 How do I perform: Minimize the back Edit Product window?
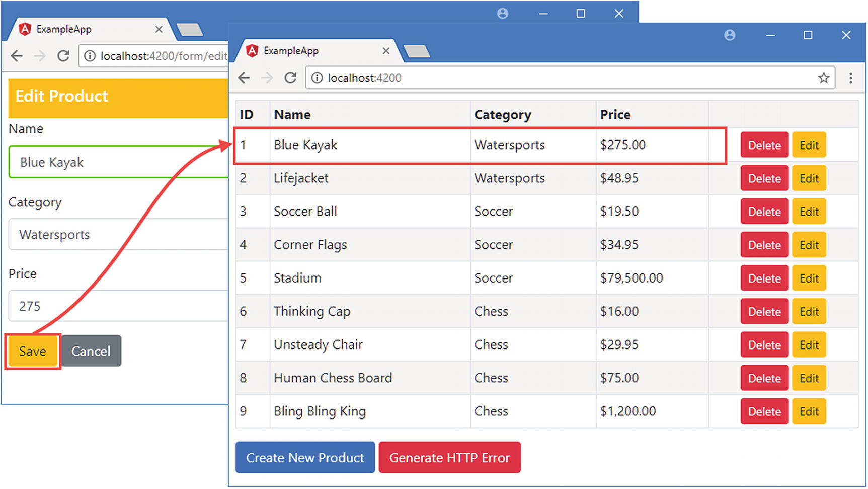(x=543, y=14)
